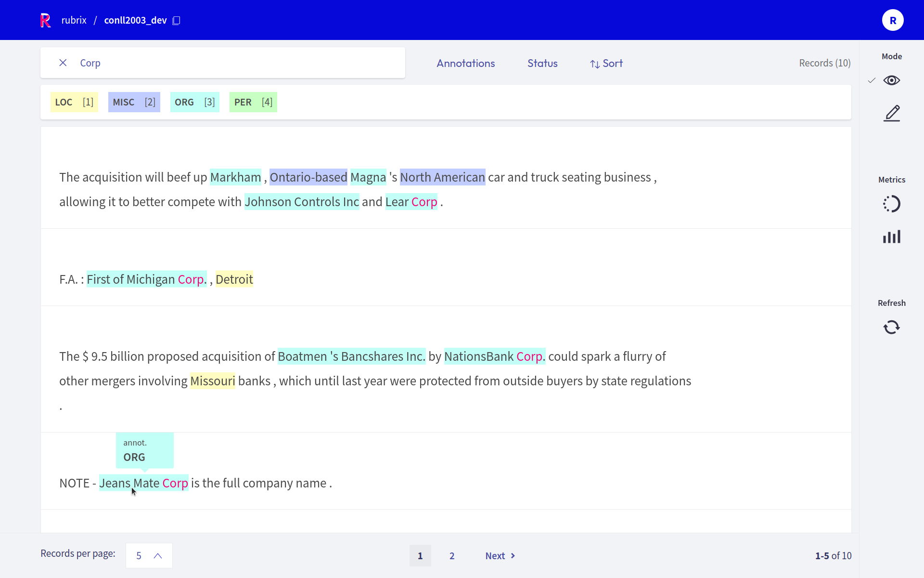This screenshot has height=578, width=924.
Task: Click the annot. ORG tooltip
Action: click(144, 450)
